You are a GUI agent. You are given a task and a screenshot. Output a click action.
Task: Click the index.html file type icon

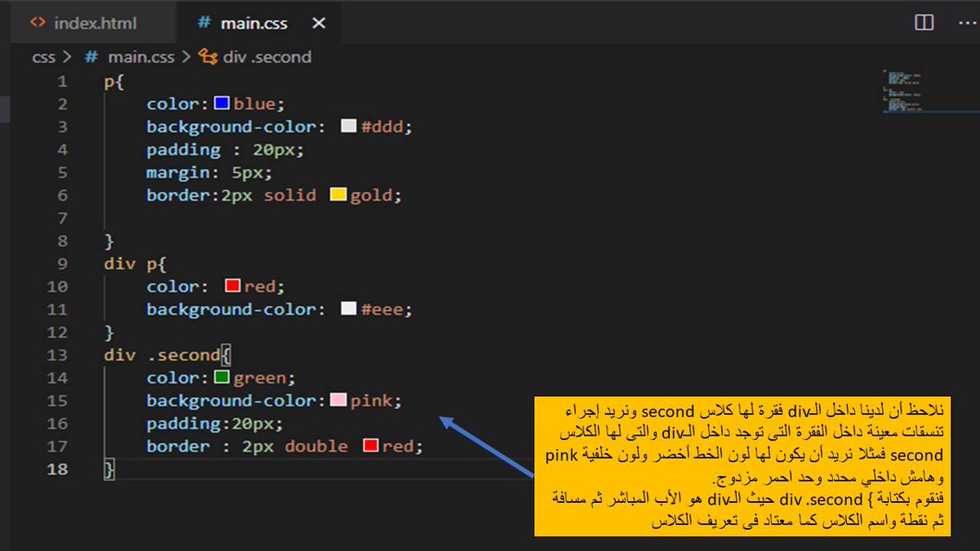click(38, 23)
